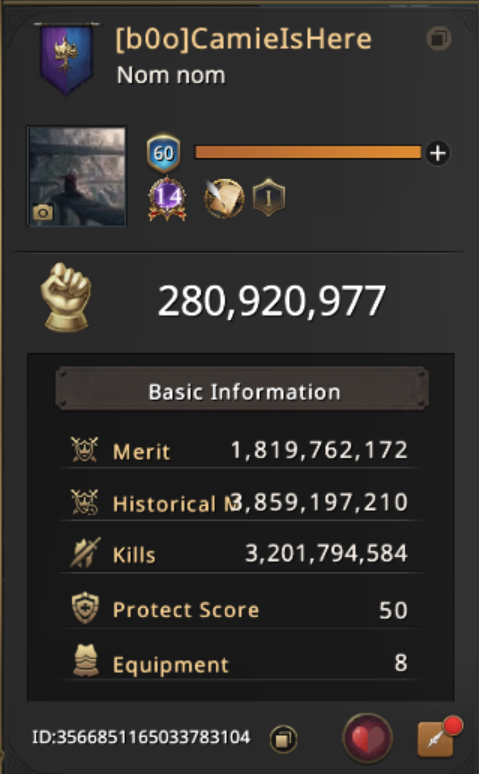The image size is (479, 774).
Task: Open the camera icon on the avatar
Action: pyautogui.click(x=42, y=213)
